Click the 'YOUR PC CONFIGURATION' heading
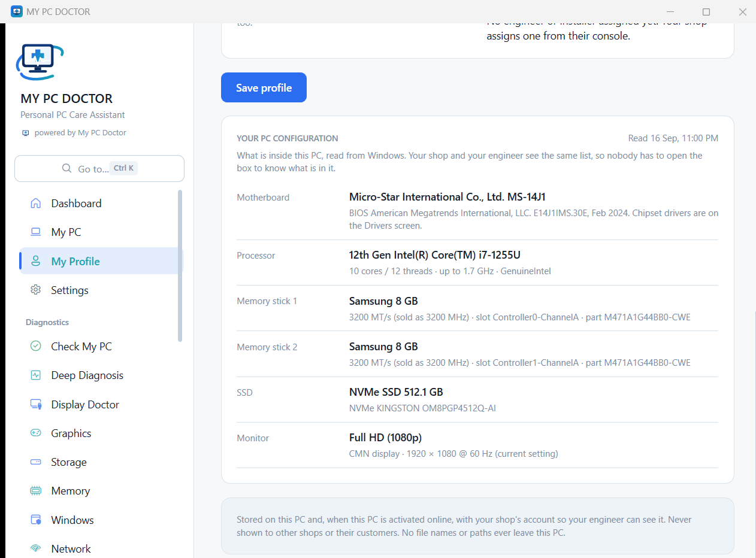This screenshot has width=756, height=558. pos(288,138)
